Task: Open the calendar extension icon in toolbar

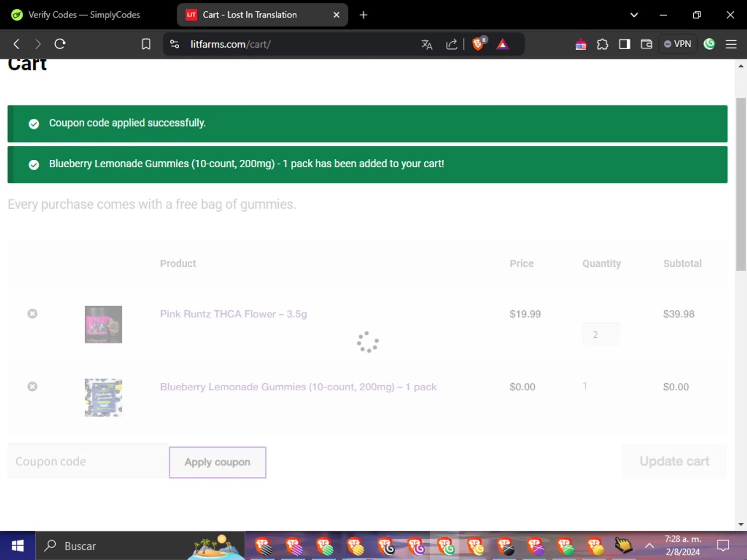Action: [x=581, y=45]
